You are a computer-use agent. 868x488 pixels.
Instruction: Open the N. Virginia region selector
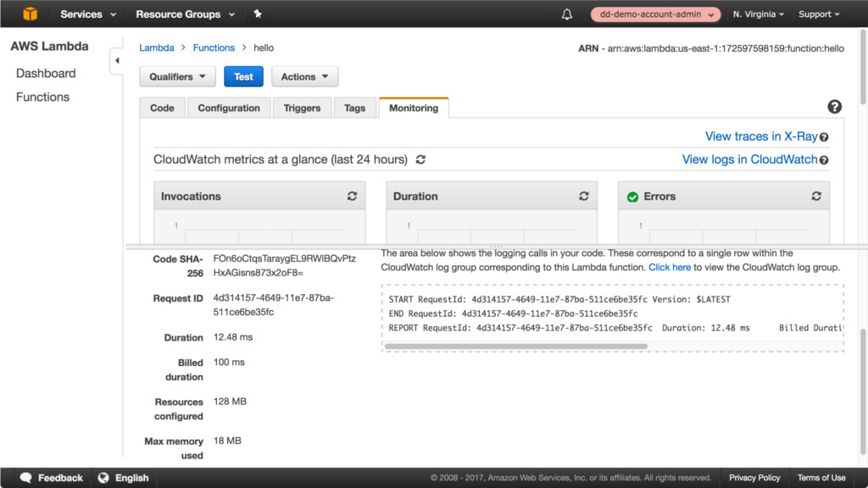(x=759, y=14)
